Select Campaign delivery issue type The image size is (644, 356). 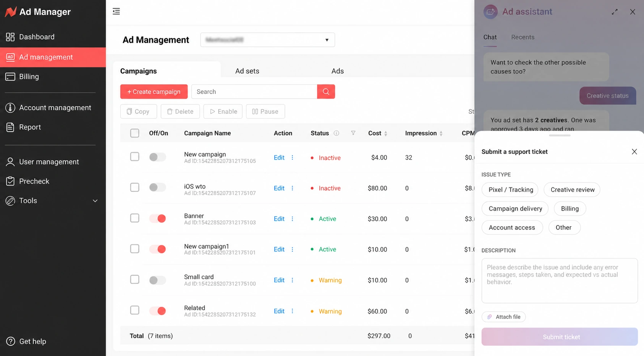[515, 208]
